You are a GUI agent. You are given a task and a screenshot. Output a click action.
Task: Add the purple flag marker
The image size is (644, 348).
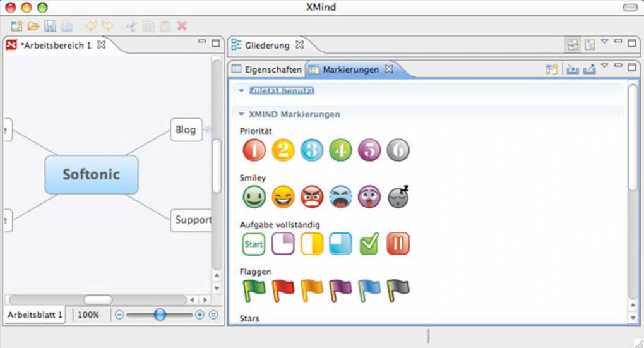(340, 291)
